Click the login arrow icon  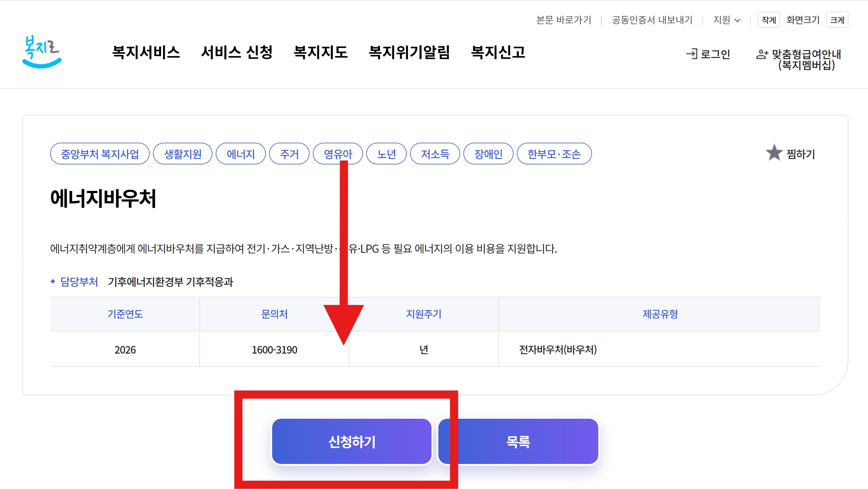(x=692, y=54)
